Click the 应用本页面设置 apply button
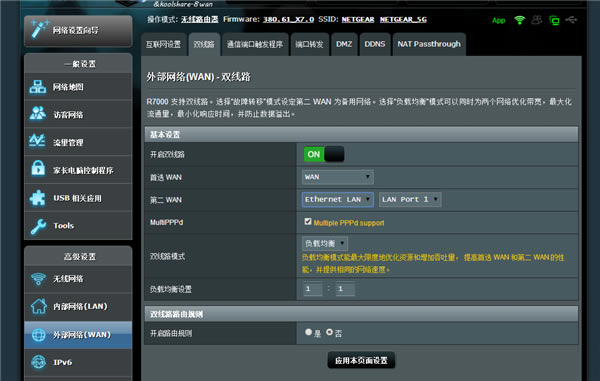The height and width of the screenshot is (381, 600). pos(361,360)
